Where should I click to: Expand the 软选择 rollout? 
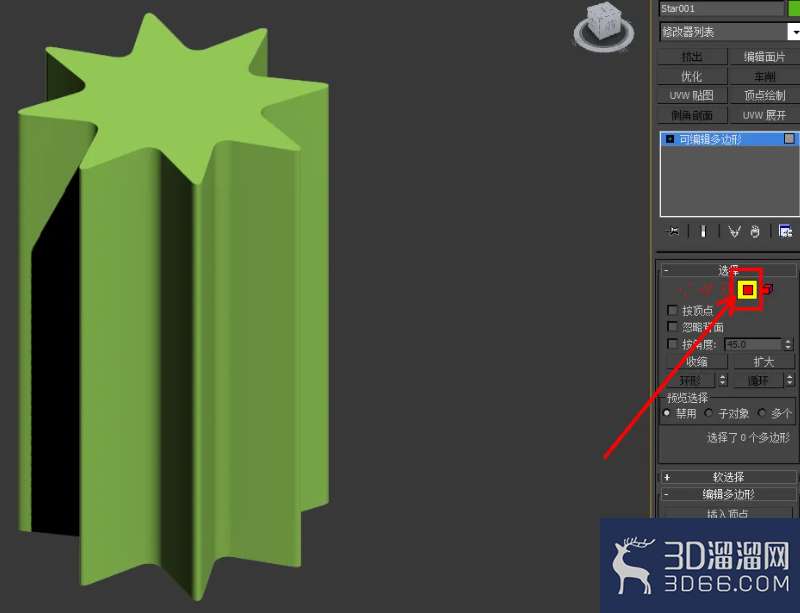tap(728, 477)
